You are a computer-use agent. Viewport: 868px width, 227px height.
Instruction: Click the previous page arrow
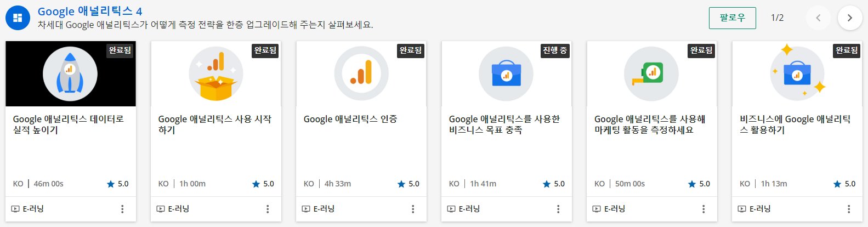[x=818, y=18]
